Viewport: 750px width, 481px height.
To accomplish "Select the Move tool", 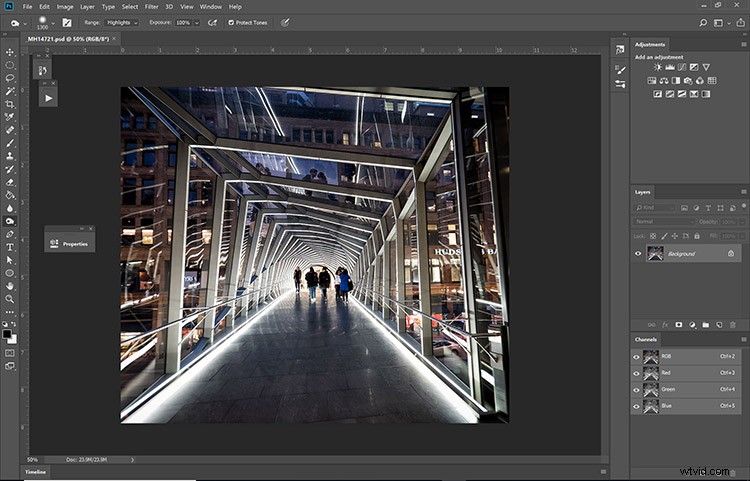I will (10, 52).
